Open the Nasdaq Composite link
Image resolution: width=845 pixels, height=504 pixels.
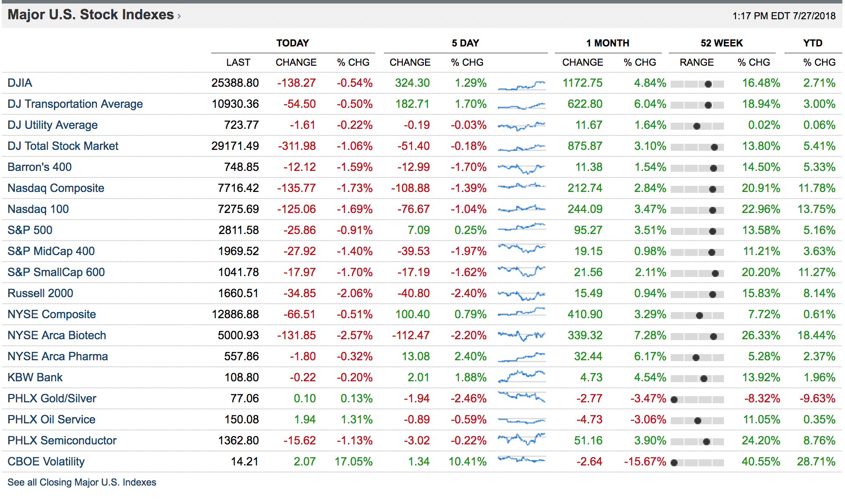tap(56, 188)
